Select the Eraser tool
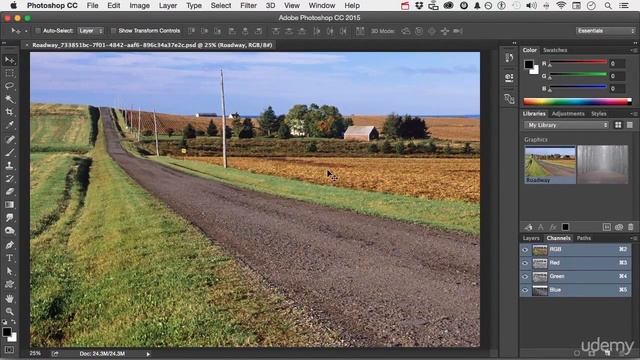The height and width of the screenshot is (360, 640). [9, 191]
